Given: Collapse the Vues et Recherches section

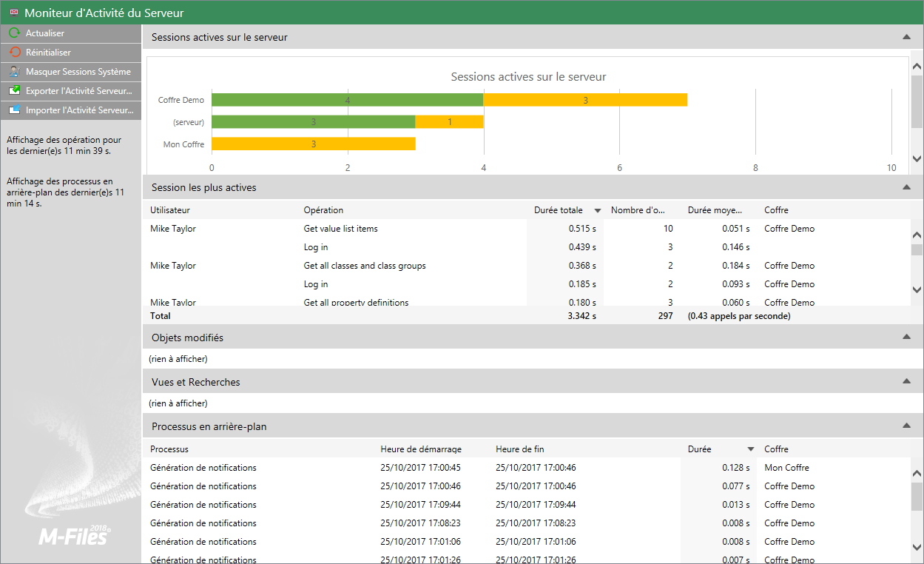Looking at the screenshot, I should click(906, 382).
